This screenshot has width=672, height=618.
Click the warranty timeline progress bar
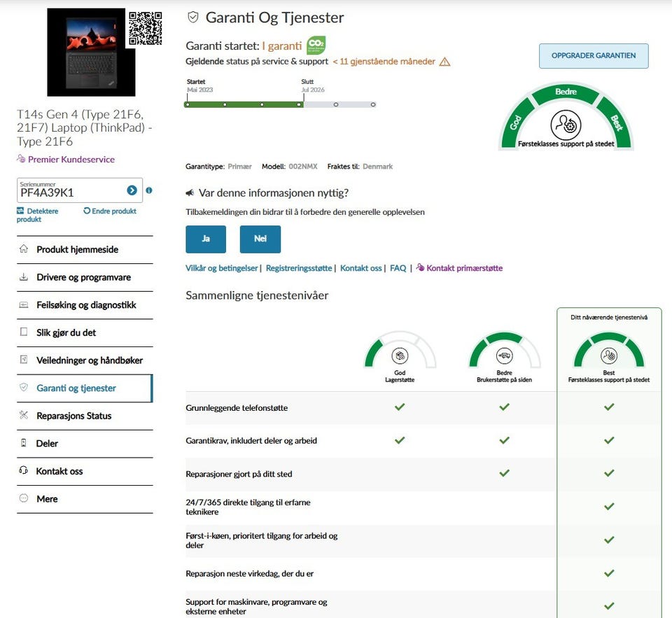point(280,104)
